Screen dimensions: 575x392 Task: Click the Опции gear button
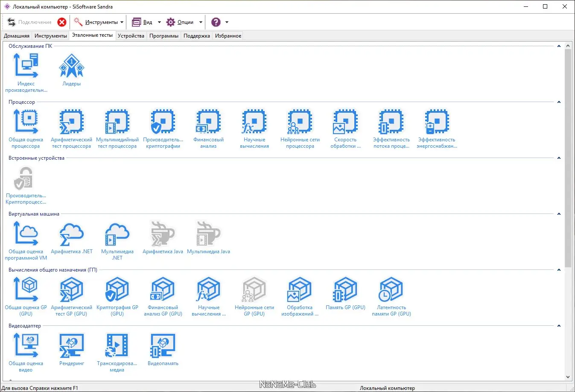point(180,22)
